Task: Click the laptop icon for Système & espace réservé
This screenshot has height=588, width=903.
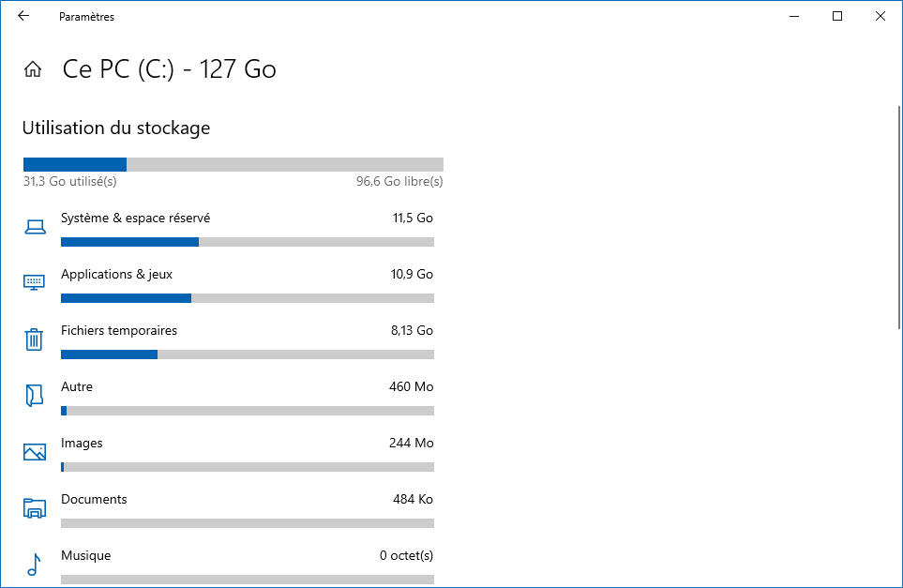Action: (x=35, y=227)
